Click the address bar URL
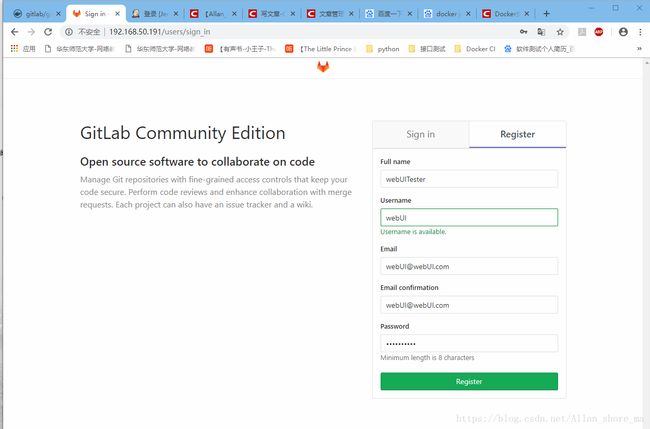 (x=160, y=32)
